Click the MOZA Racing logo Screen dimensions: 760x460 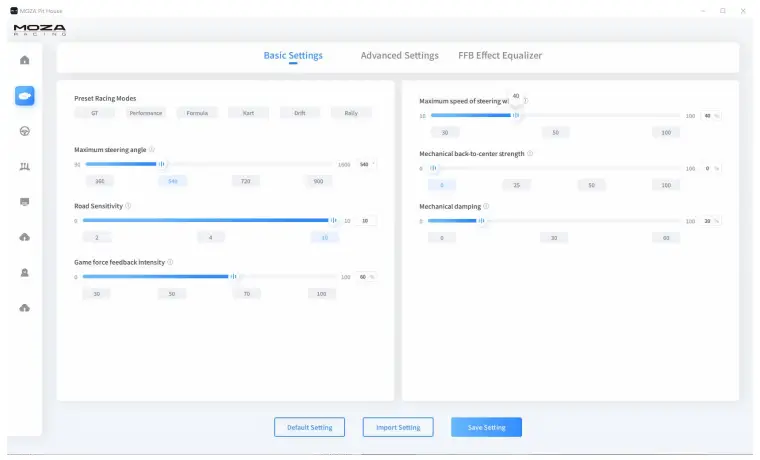click(x=40, y=30)
